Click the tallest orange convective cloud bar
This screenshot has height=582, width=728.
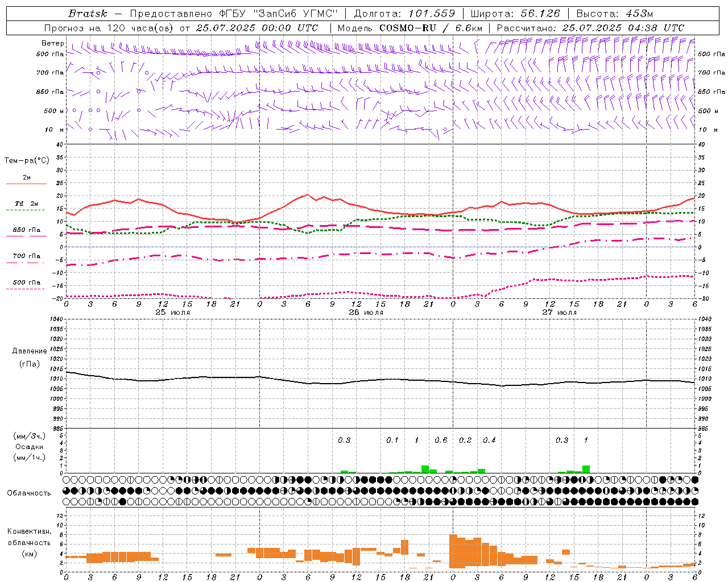coord(453,551)
